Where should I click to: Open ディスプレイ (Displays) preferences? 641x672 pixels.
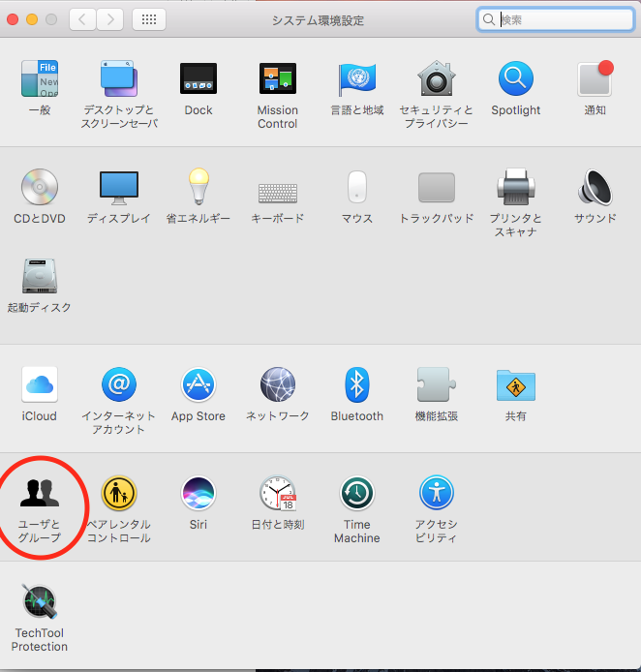click(x=119, y=188)
